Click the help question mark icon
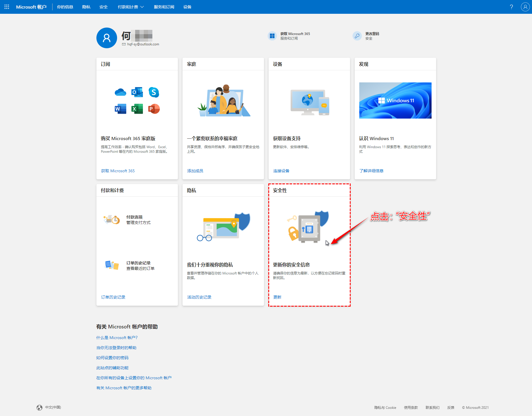Viewport: 532px width, 416px height. click(511, 7)
